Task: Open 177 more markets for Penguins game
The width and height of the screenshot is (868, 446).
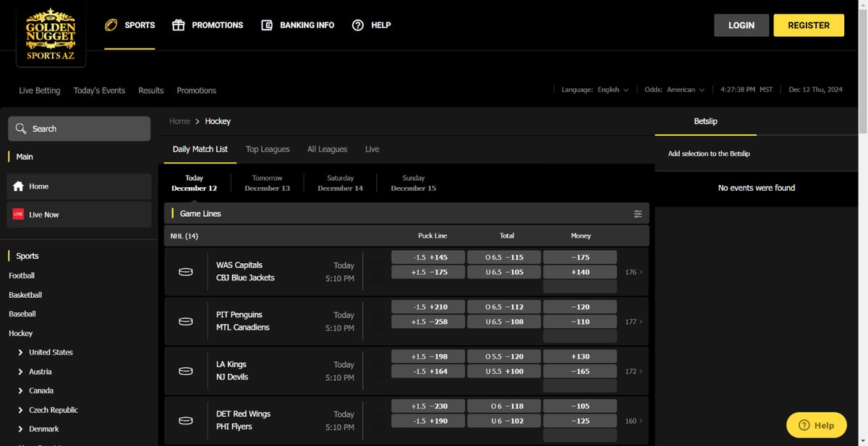Action: point(634,322)
